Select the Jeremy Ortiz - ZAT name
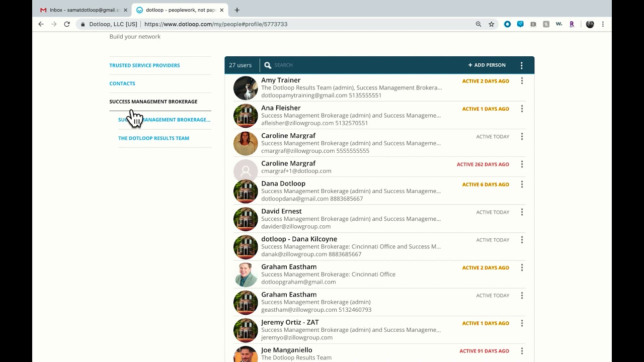 click(x=290, y=322)
